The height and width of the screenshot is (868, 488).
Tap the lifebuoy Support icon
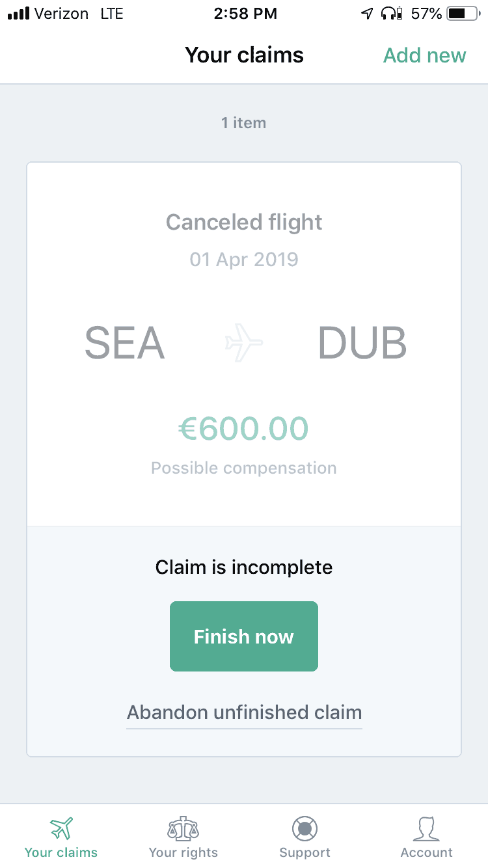click(x=305, y=828)
